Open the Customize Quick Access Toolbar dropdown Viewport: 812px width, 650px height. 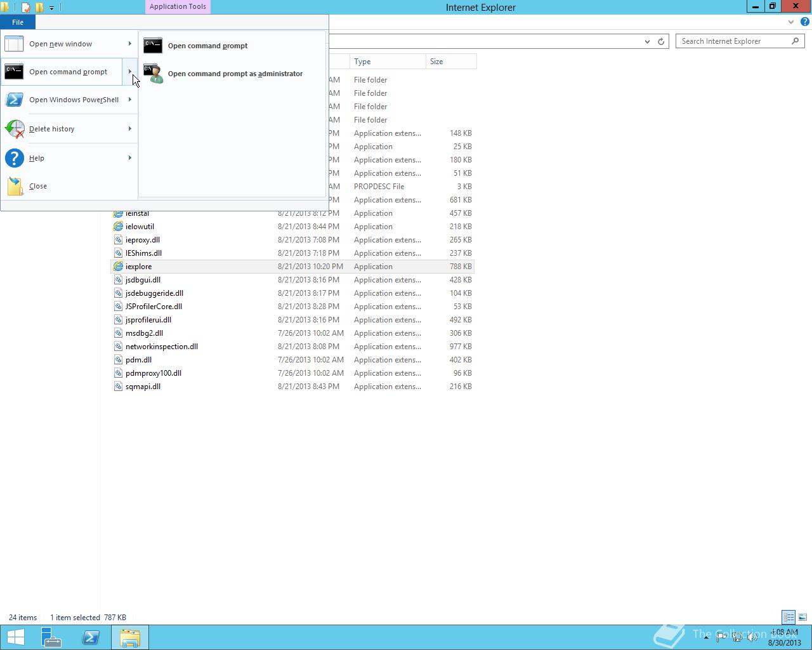point(51,8)
